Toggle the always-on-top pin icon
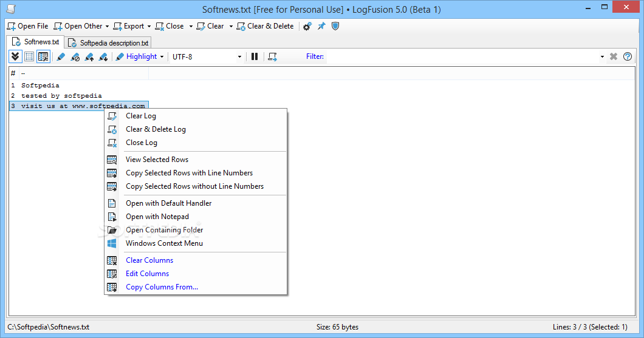Screen dimensions: 644x338 321,26
